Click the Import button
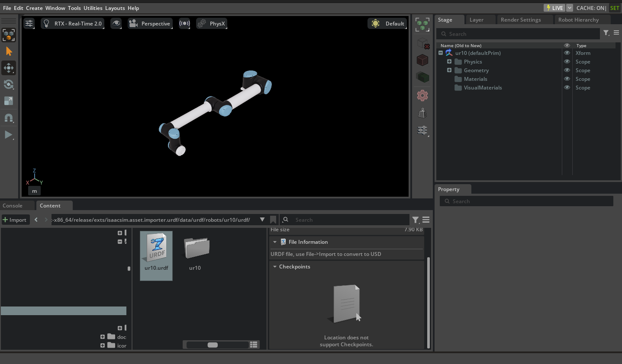 point(15,220)
